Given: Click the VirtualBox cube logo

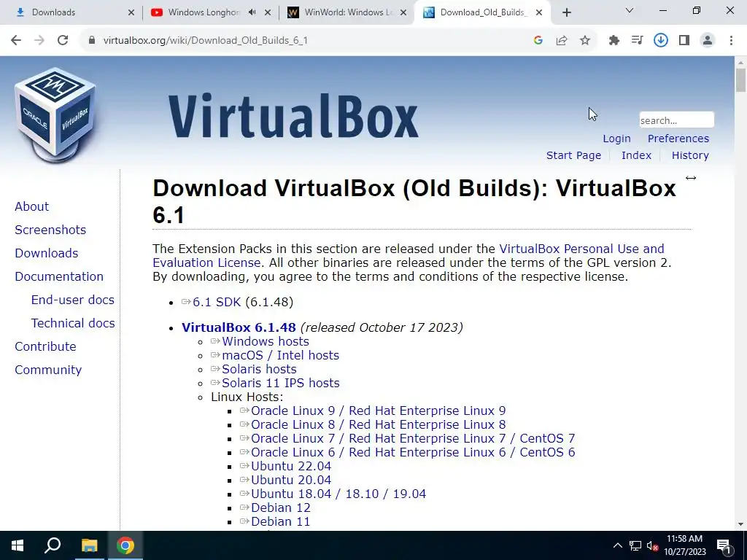Looking at the screenshot, I should click(x=55, y=114).
